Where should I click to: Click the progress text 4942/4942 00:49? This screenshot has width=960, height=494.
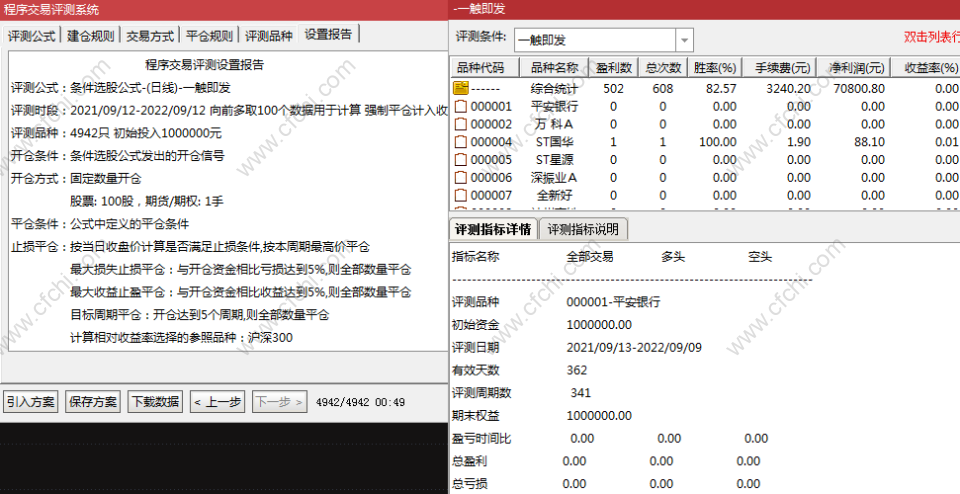[360, 402]
